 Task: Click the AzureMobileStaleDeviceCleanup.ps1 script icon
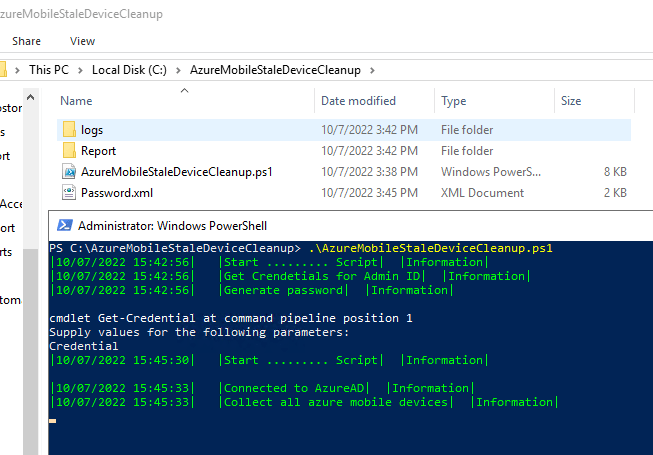point(69,172)
